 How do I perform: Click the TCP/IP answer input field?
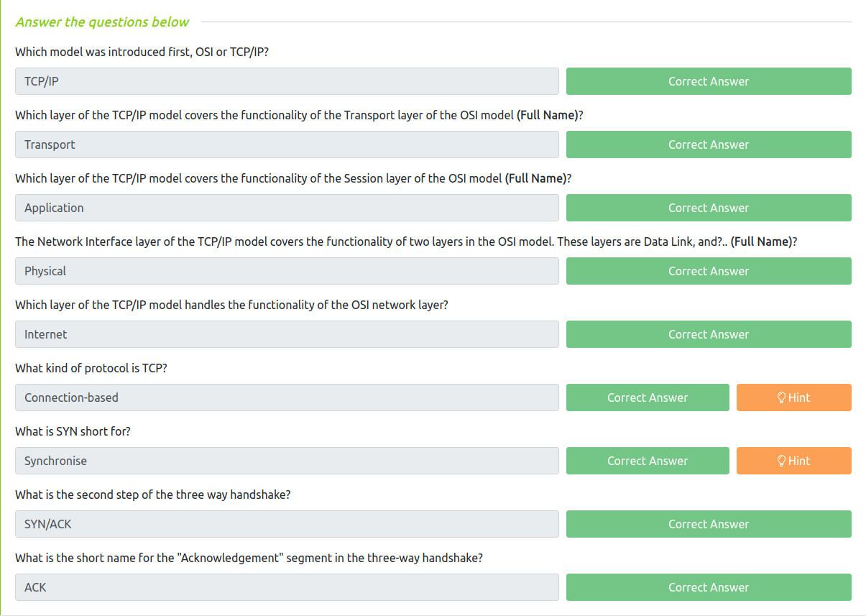287,81
